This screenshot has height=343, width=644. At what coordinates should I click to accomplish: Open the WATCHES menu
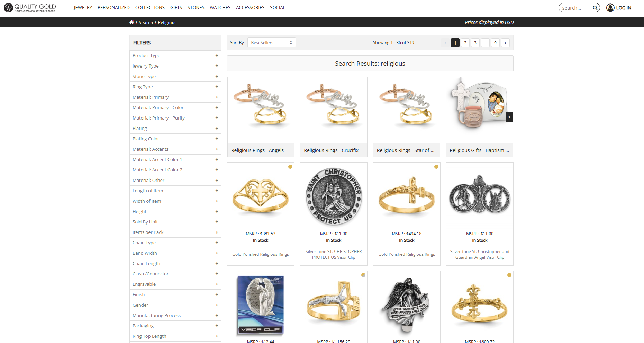coord(220,7)
